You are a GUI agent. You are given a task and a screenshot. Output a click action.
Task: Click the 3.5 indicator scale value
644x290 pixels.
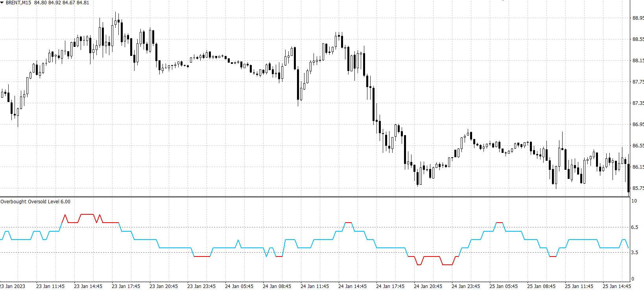coord(634,253)
